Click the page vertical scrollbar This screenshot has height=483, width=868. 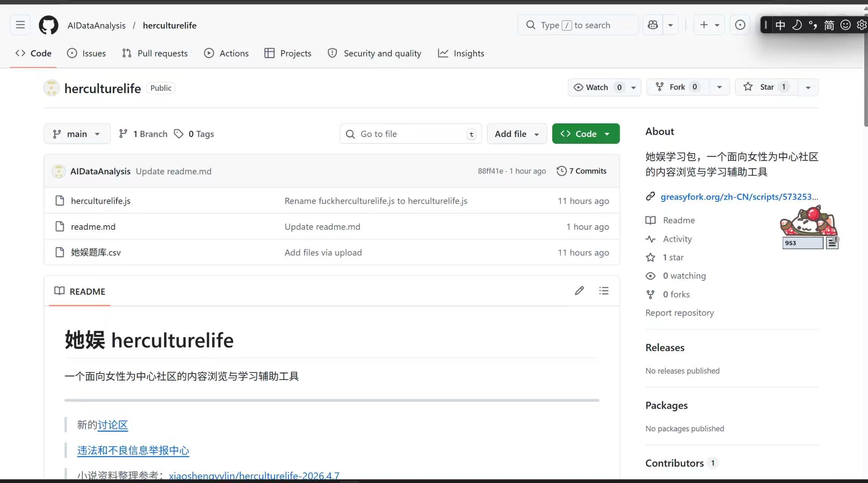(865, 75)
